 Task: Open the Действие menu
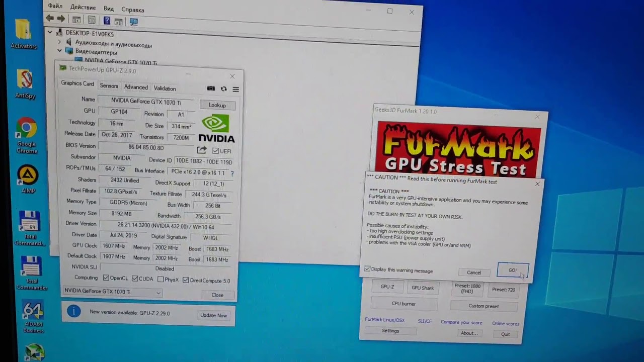coord(83,8)
